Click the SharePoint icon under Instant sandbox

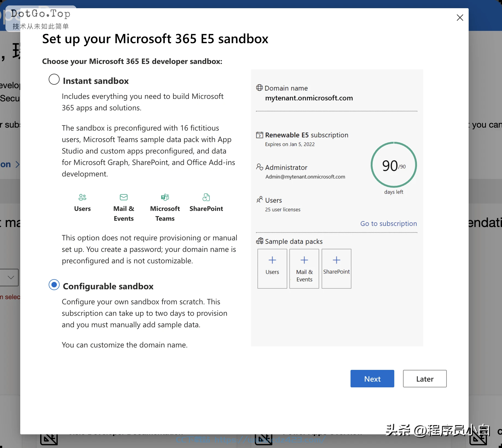206,197
